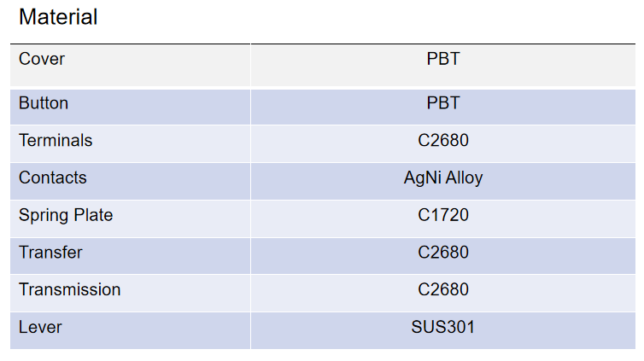Screen dimensions: 644x361
Task: Click the SUS301 value for Lever
Action: [443, 327]
